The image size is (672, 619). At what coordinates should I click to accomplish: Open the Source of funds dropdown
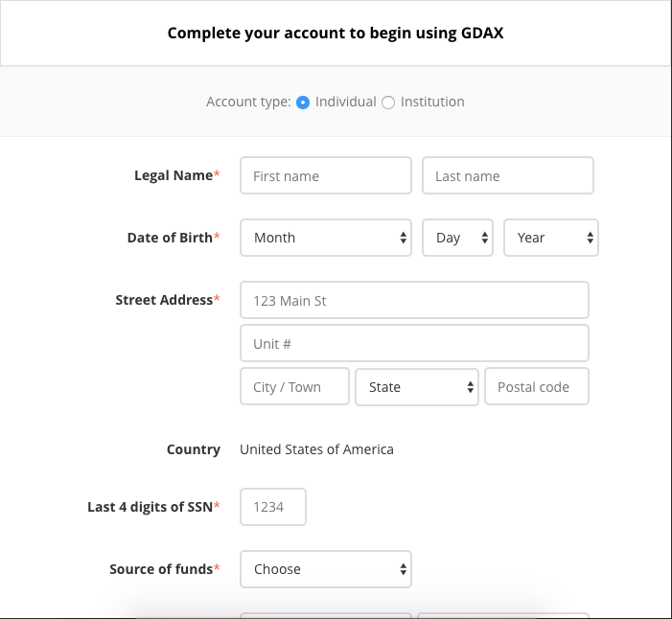point(325,569)
